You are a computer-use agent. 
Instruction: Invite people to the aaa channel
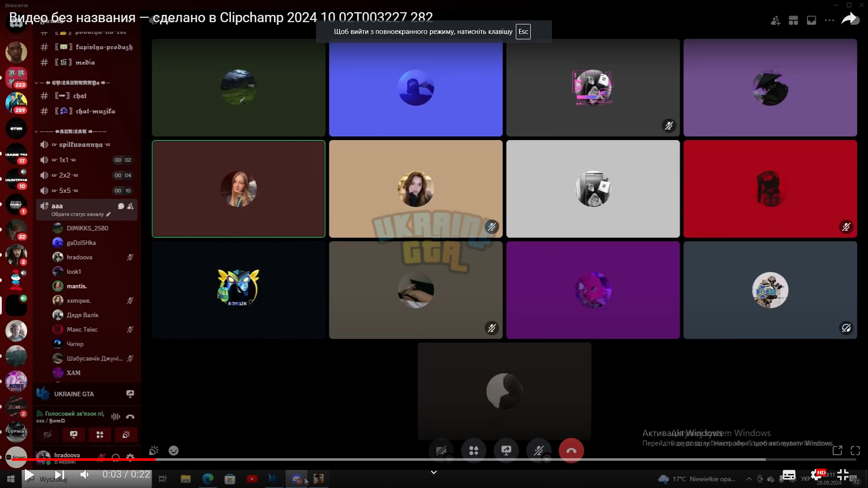click(130, 206)
